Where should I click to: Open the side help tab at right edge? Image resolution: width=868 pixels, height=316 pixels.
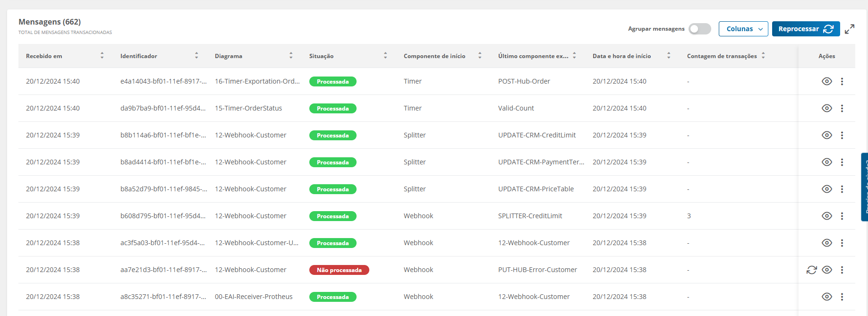coord(865,187)
